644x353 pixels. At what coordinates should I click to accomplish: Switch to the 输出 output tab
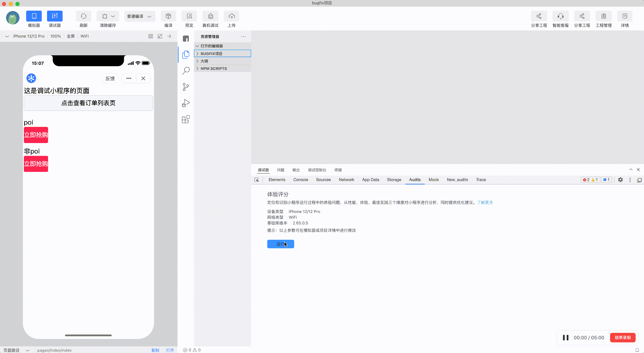(x=296, y=170)
